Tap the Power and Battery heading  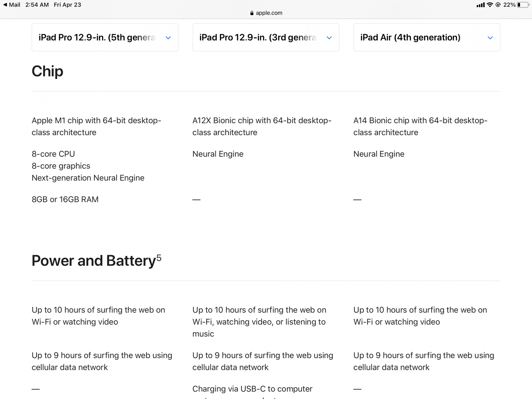(94, 261)
